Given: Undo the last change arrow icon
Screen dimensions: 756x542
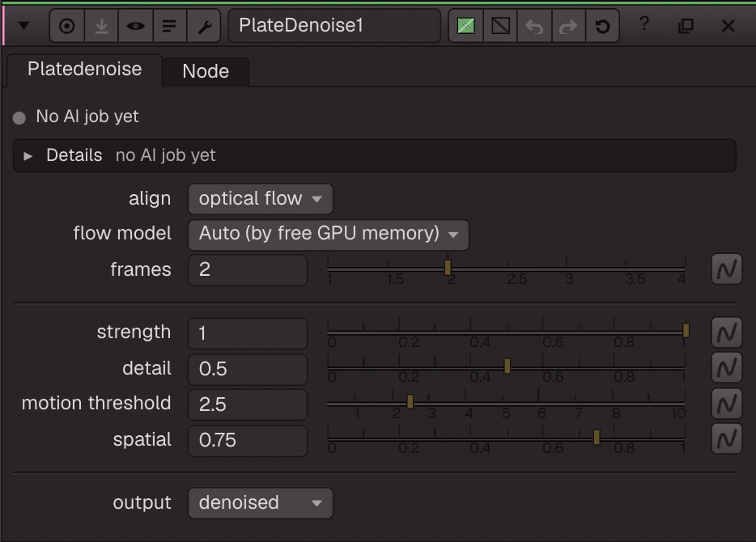Looking at the screenshot, I should coord(534,26).
